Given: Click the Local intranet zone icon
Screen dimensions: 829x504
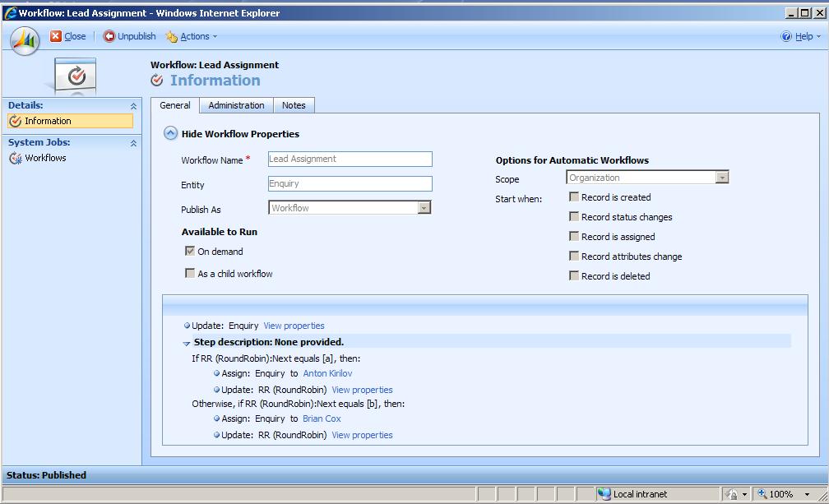Looking at the screenshot, I should [604, 494].
